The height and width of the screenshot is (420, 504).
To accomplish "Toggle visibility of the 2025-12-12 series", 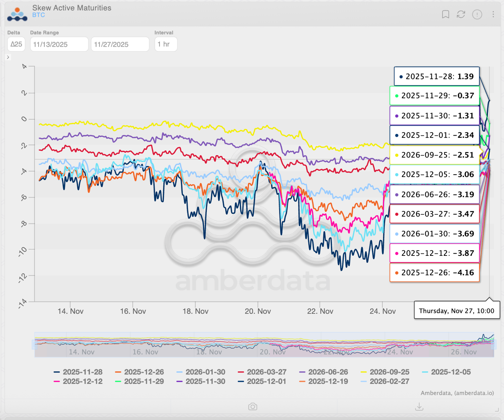I will coord(83,381).
